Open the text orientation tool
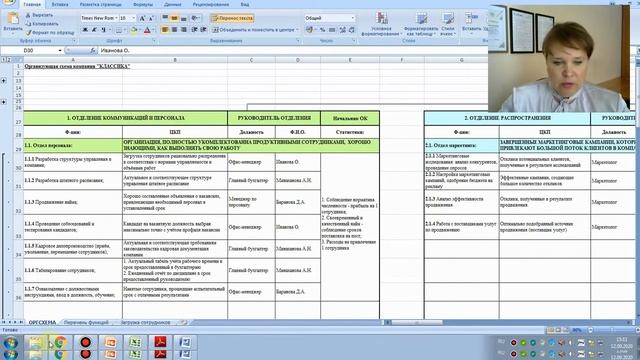 (x=196, y=18)
